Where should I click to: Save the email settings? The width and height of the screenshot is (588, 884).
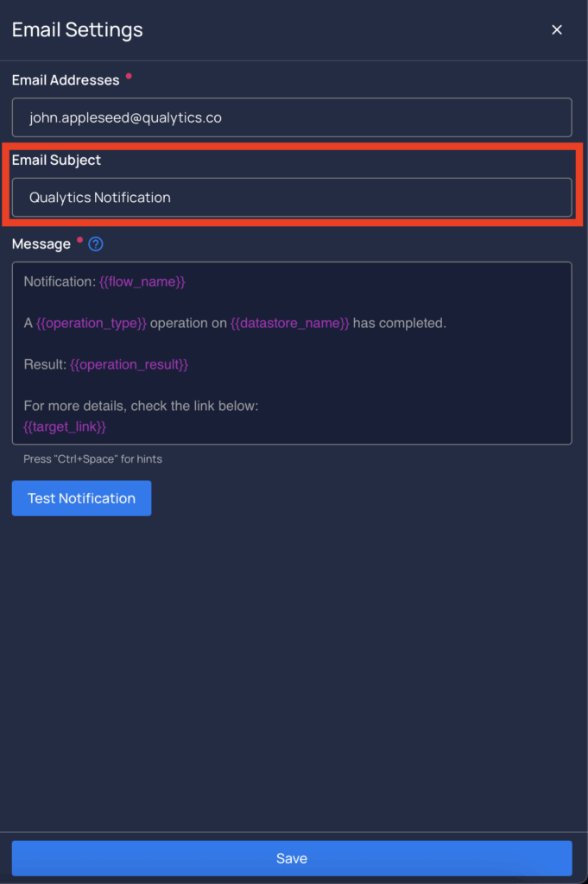(x=292, y=858)
